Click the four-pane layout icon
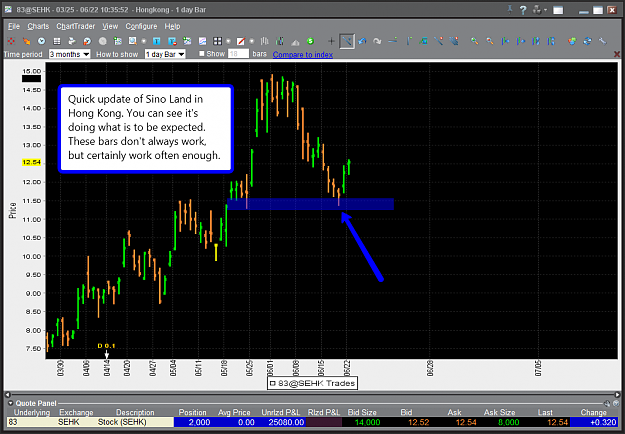The height and width of the screenshot is (434, 625). click(217, 41)
